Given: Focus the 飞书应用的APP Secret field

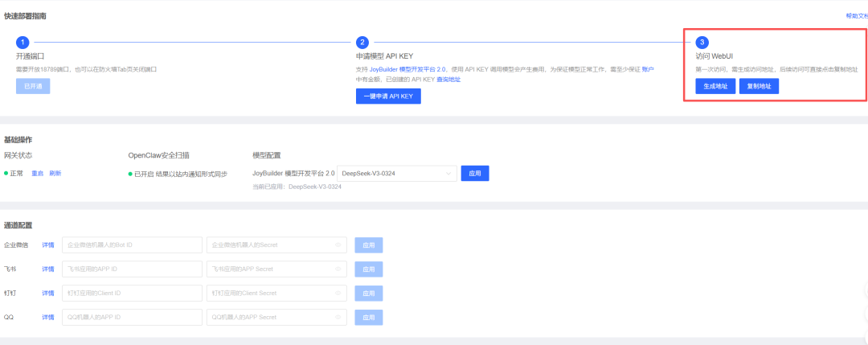Looking at the screenshot, I should click(x=276, y=269).
